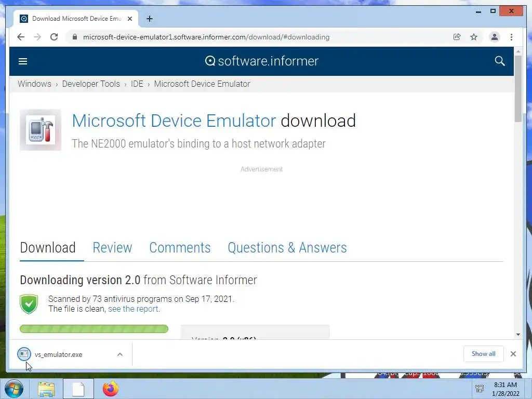This screenshot has width=532, height=399.
Task: Click the Developer Tools breadcrumb link
Action: pos(91,84)
